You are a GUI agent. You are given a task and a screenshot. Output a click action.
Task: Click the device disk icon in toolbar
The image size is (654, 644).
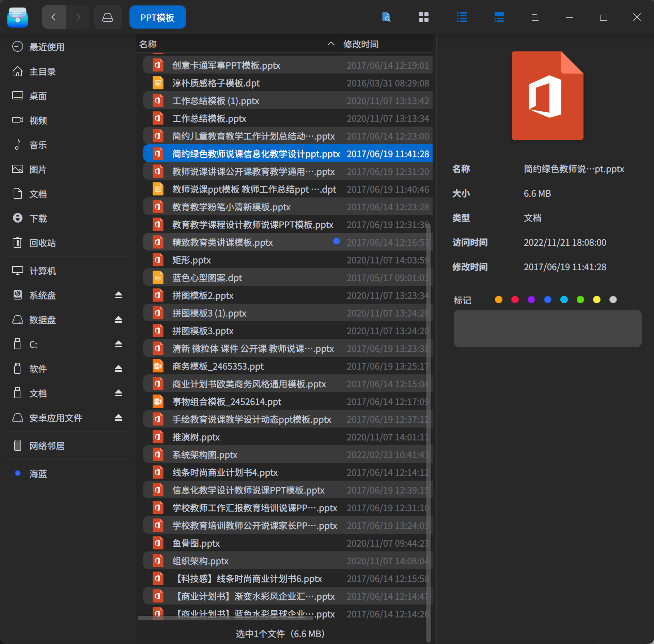tap(108, 17)
